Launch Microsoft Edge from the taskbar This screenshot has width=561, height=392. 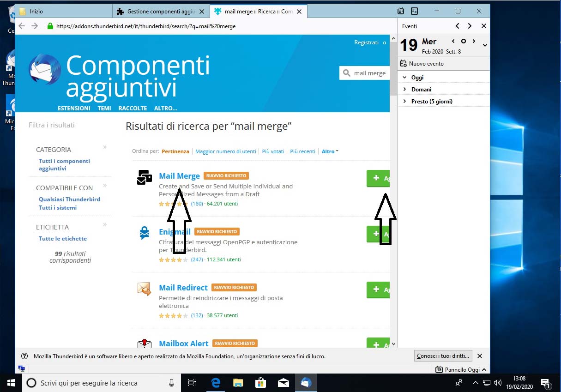click(x=216, y=383)
